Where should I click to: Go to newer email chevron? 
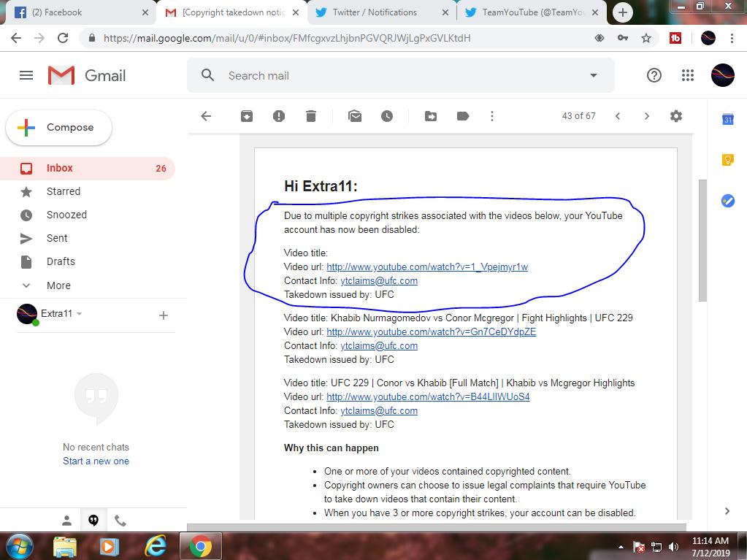click(618, 116)
